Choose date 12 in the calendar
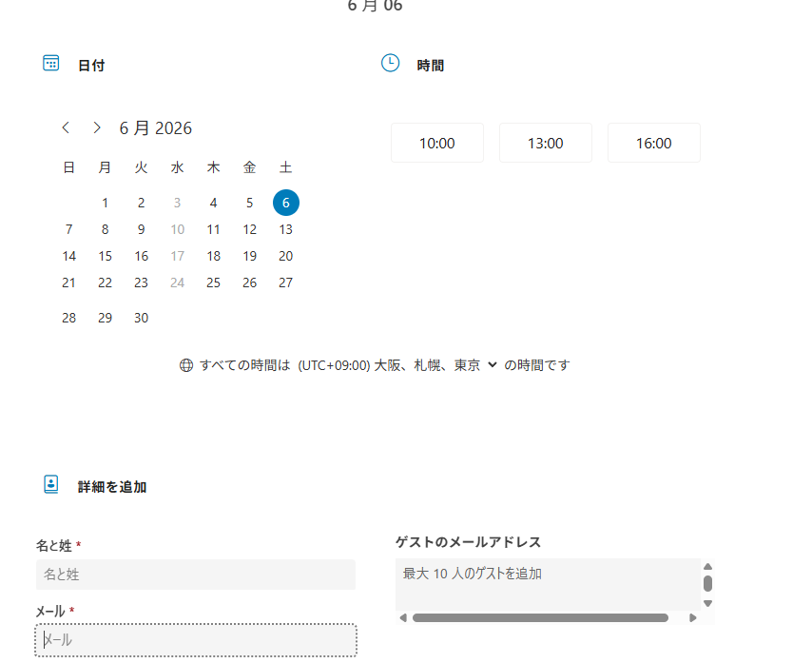Screen dimensions: 812x663 [250, 229]
